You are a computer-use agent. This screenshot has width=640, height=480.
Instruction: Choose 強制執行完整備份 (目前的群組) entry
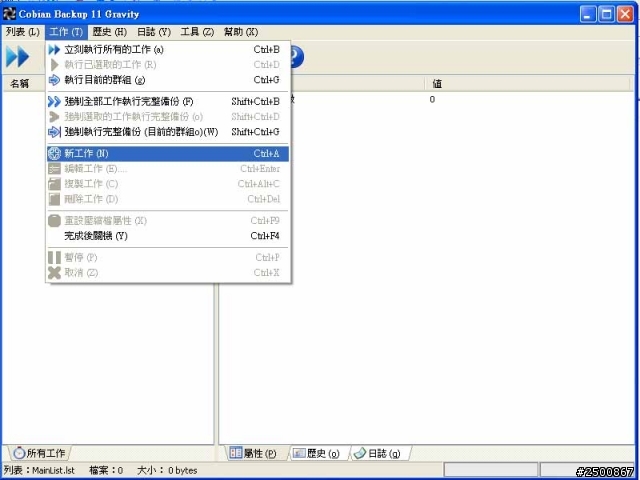click(x=168, y=132)
